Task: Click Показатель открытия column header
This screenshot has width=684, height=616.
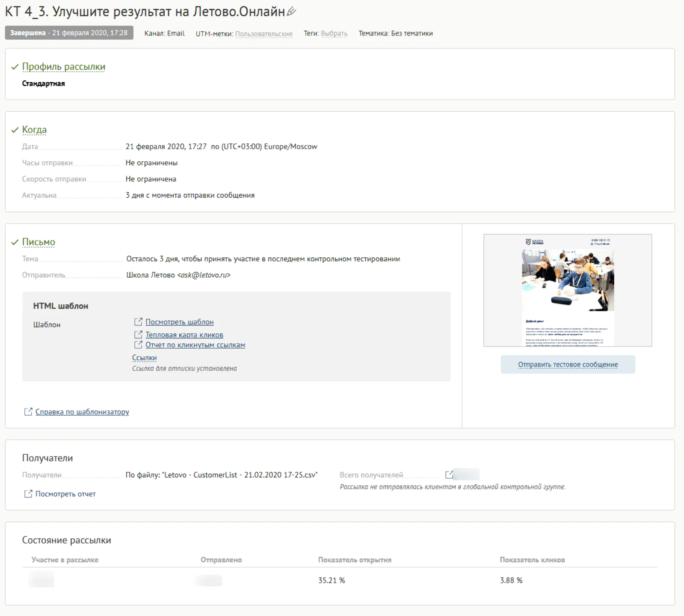Action: (x=355, y=560)
